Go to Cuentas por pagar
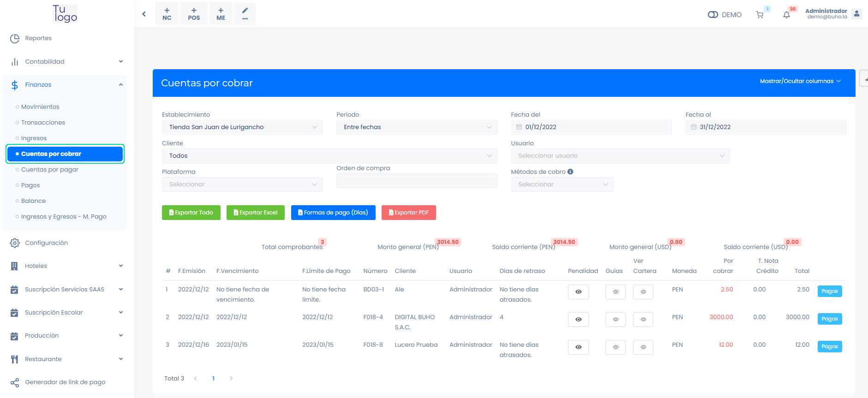Image resolution: width=868 pixels, height=398 pixels. point(50,169)
